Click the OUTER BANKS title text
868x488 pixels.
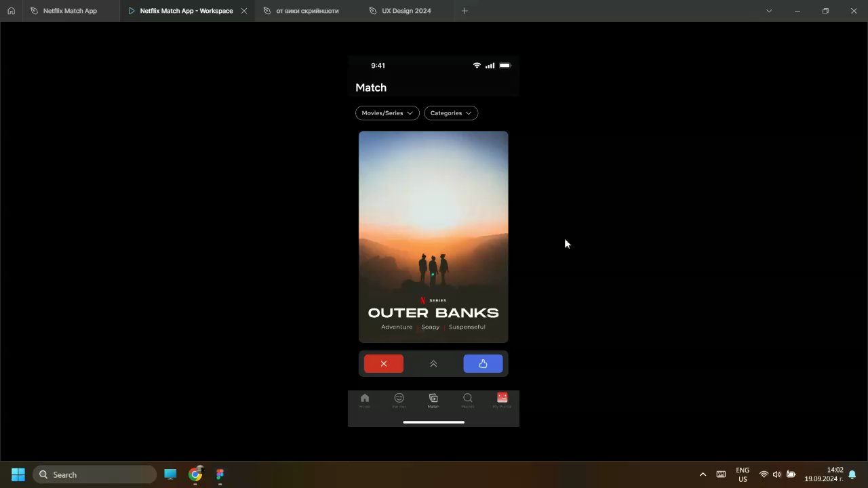click(x=433, y=312)
